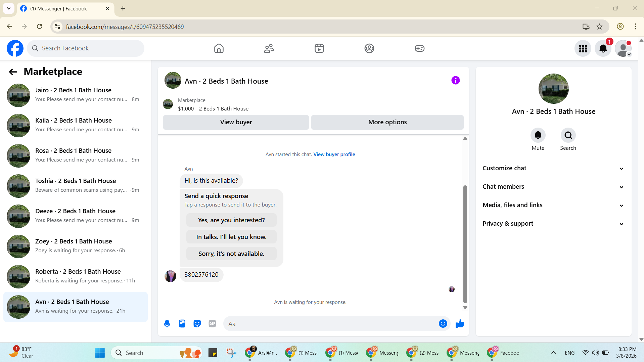Install app icon in address bar
This screenshot has height=362, width=644.
(586, 27)
